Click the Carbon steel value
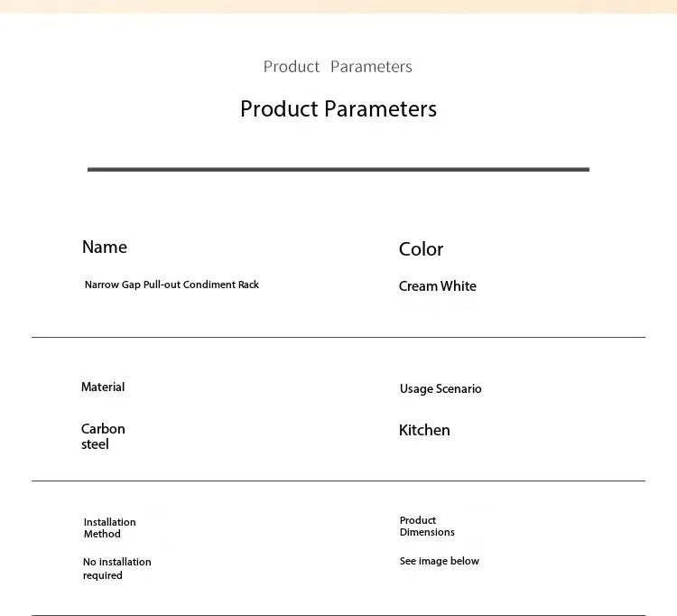Screen dimensions: 677x616 (x=103, y=436)
